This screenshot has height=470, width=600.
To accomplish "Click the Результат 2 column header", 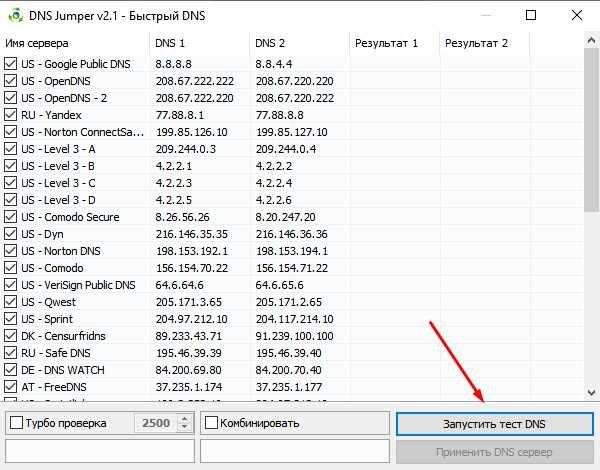I will pyautogui.click(x=485, y=43).
